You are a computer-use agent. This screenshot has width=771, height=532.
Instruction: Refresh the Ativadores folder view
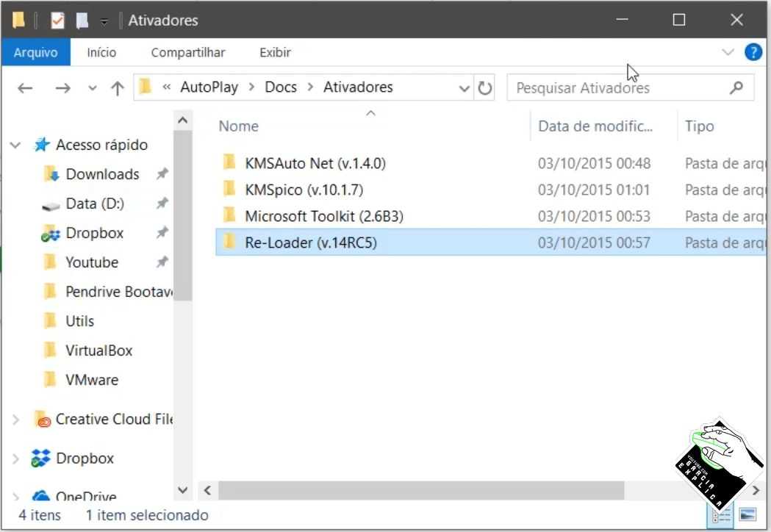click(485, 88)
